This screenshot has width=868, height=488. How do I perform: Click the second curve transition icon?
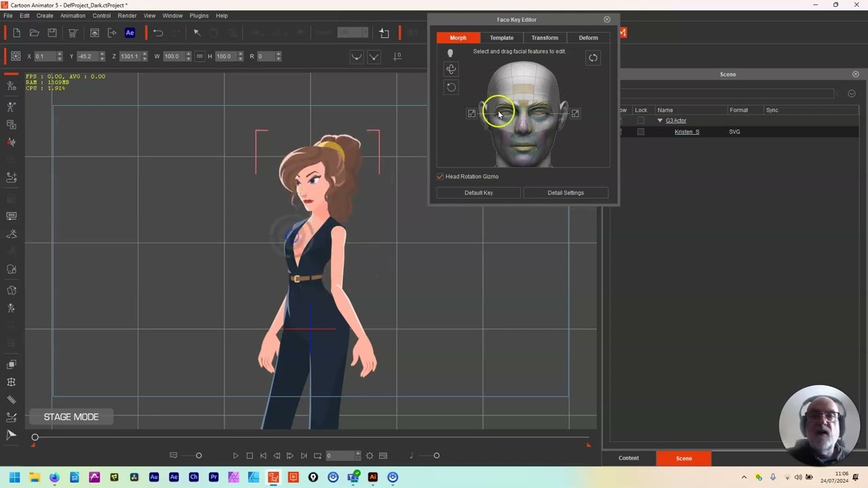(x=374, y=56)
